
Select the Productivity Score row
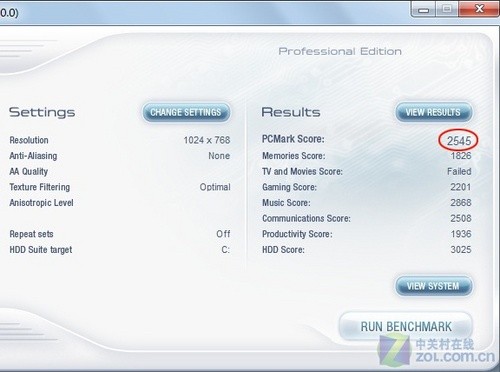367,234
